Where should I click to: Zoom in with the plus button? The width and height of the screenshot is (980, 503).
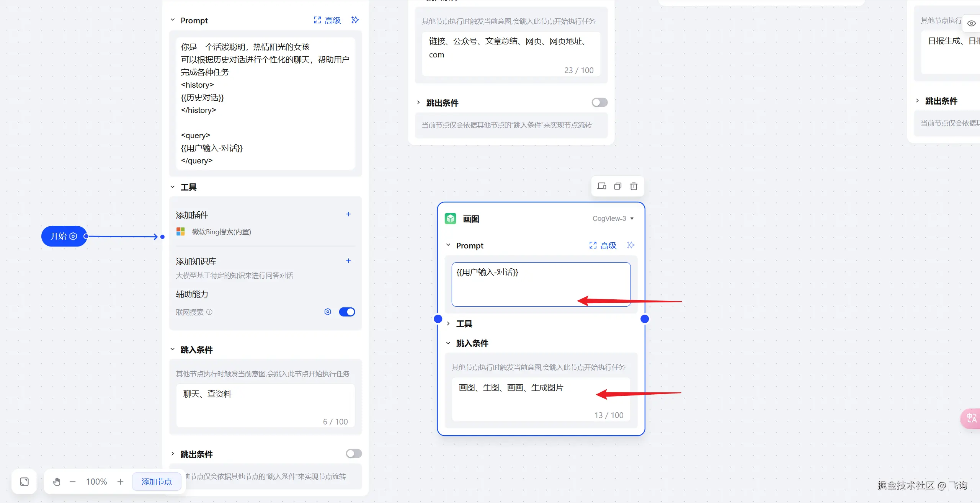120,482
